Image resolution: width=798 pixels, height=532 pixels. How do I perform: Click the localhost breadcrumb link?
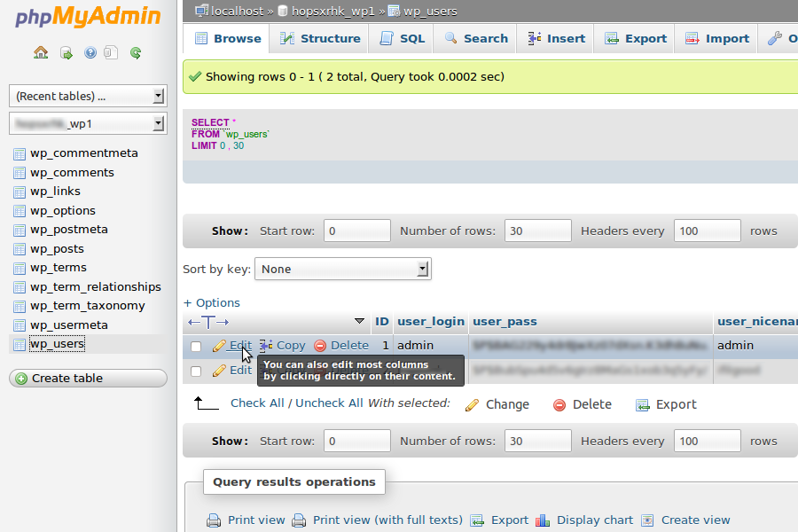(237, 12)
